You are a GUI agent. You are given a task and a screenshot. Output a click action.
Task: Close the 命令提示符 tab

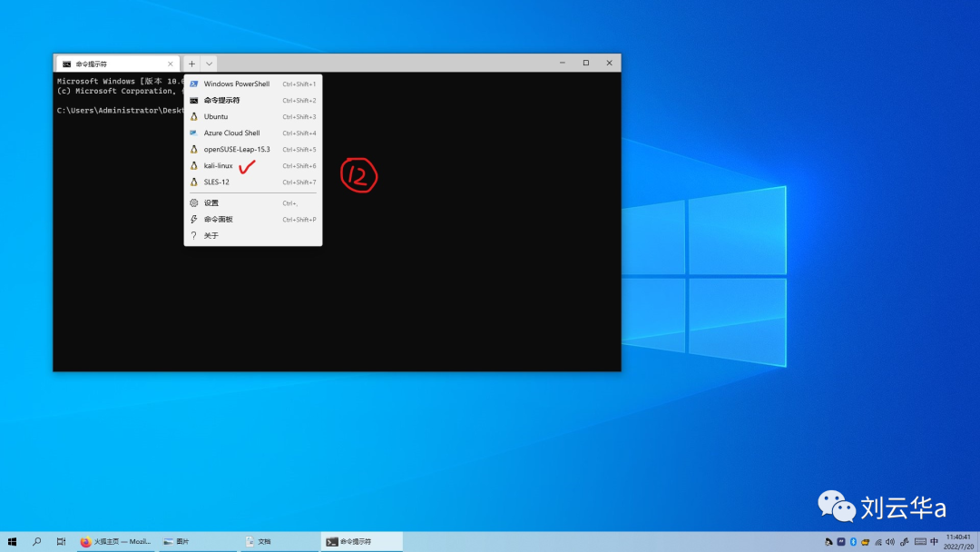[170, 64]
